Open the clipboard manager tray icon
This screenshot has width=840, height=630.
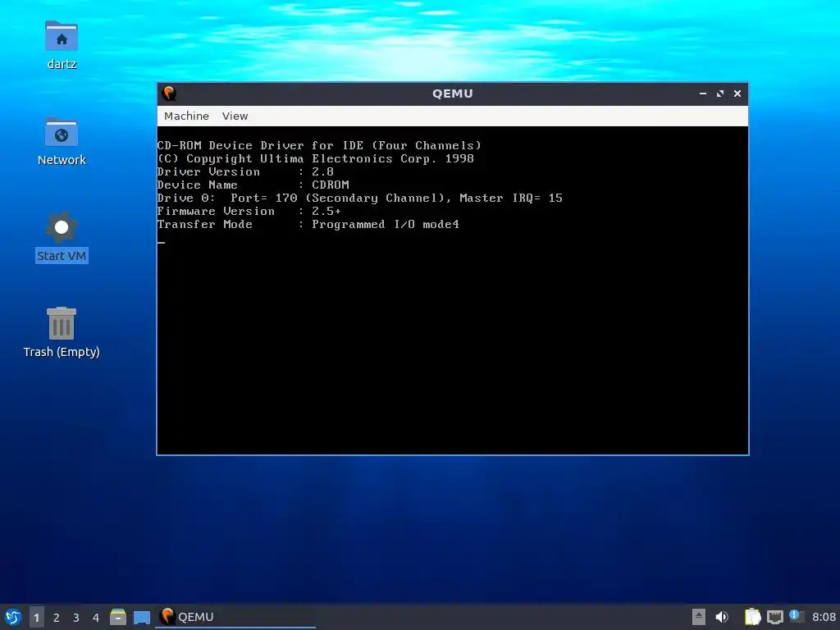point(752,617)
